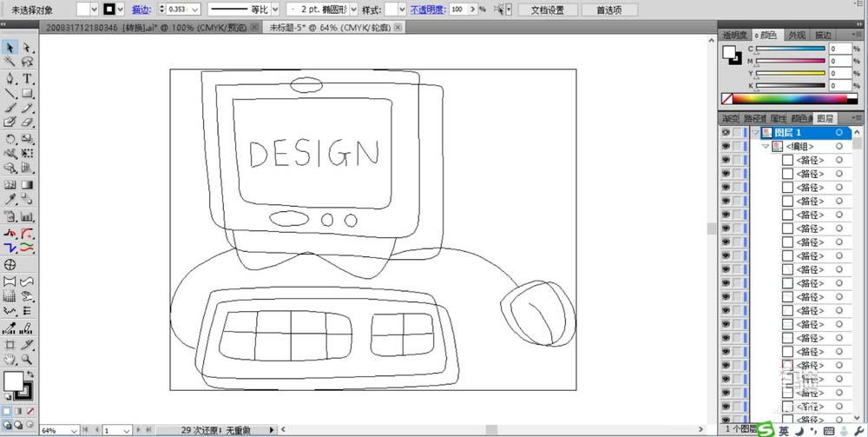Toggle lock box for 图层 1

[737, 133]
